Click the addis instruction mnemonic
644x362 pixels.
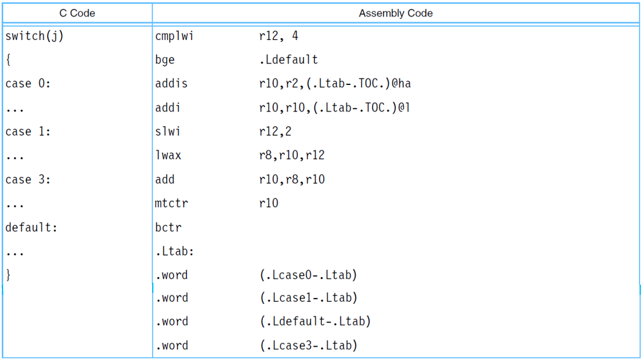point(171,84)
